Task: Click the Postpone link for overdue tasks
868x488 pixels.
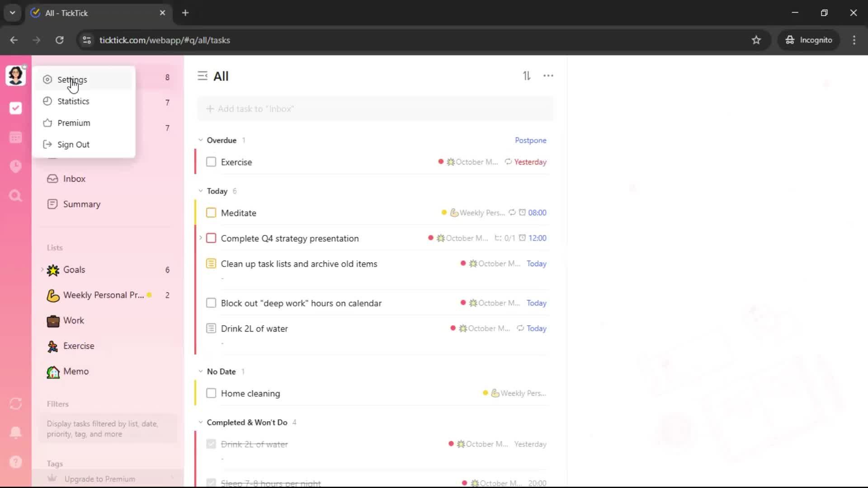Action: 530,140
